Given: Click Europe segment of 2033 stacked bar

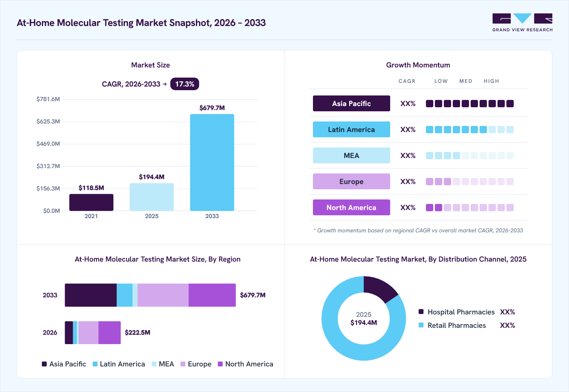Looking at the screenshot, I should tap(163, 295).
